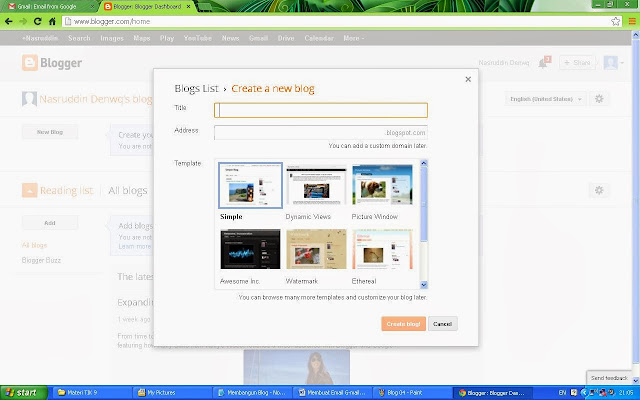The width and height of the screenshot is (640, 400).
Task: Open Gmail in Google bar
Action: tap(258, 38)
